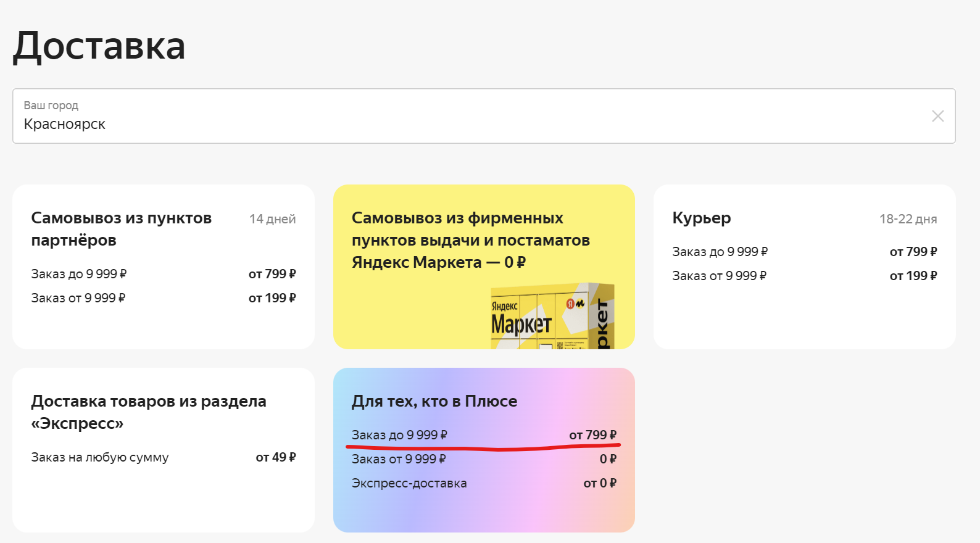980x543 pixels.
Task: Click 'от 799 ₽' price in Курьер card
Action: (x=913, y=252)
